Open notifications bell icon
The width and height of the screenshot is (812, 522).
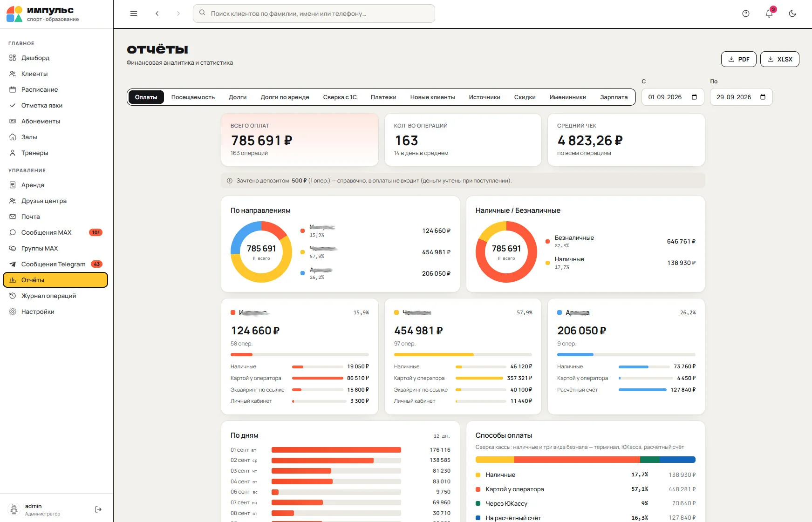click(769, 14)
